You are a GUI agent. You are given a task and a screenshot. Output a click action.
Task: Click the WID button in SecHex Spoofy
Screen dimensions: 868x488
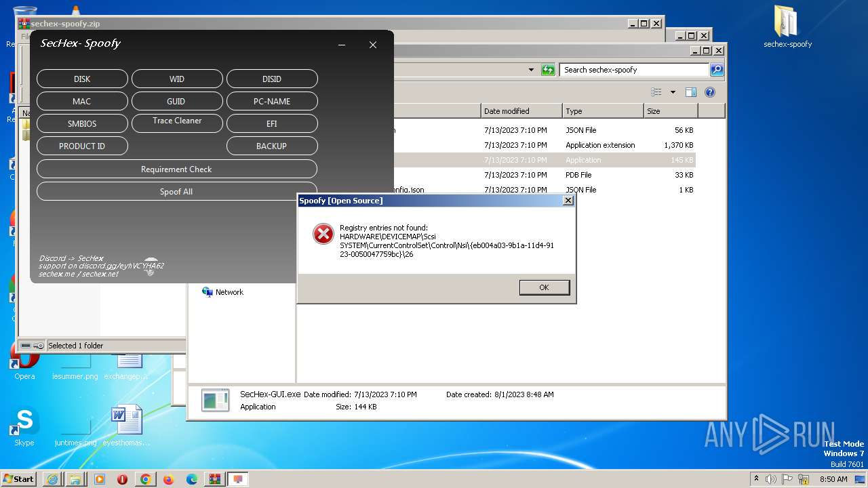177,79
